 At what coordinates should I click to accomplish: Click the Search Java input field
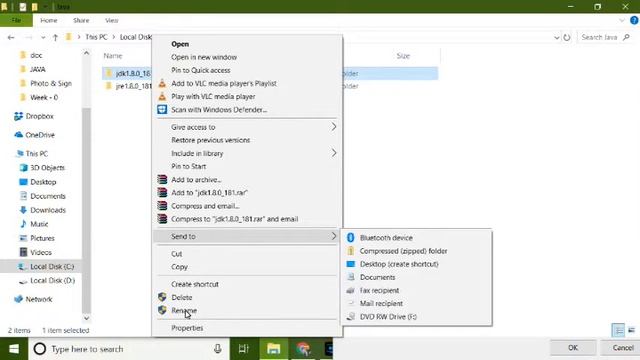tap(604, 37)
